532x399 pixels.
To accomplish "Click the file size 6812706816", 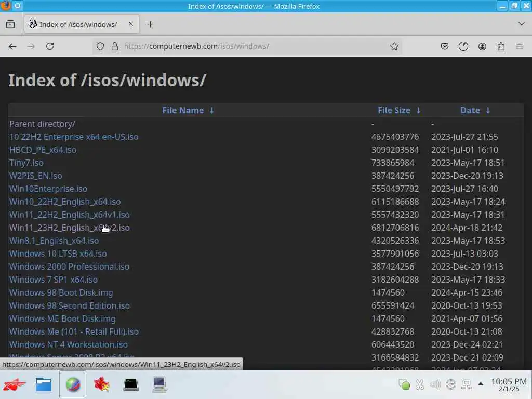I will tap(395, 228).
